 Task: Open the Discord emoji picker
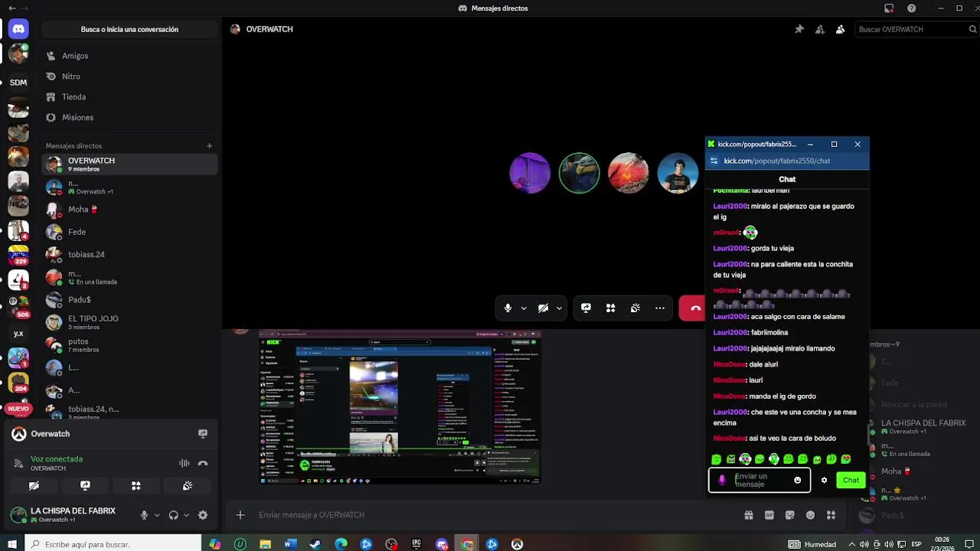[x=811, y=515]
